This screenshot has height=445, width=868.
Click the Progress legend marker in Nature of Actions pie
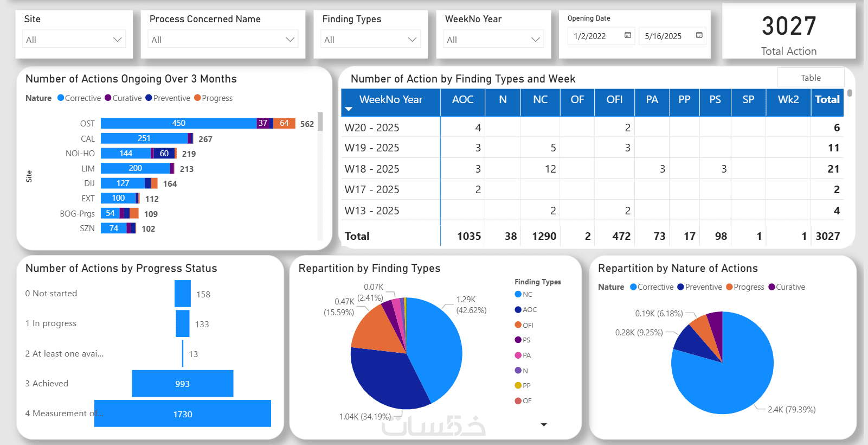(729, 287)
